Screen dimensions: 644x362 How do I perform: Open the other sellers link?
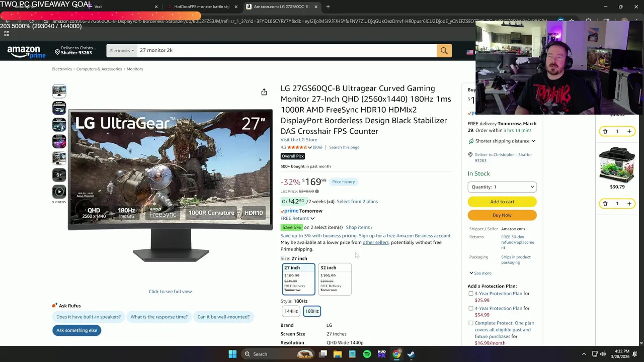pyautogui.click(x=375, y=242)
